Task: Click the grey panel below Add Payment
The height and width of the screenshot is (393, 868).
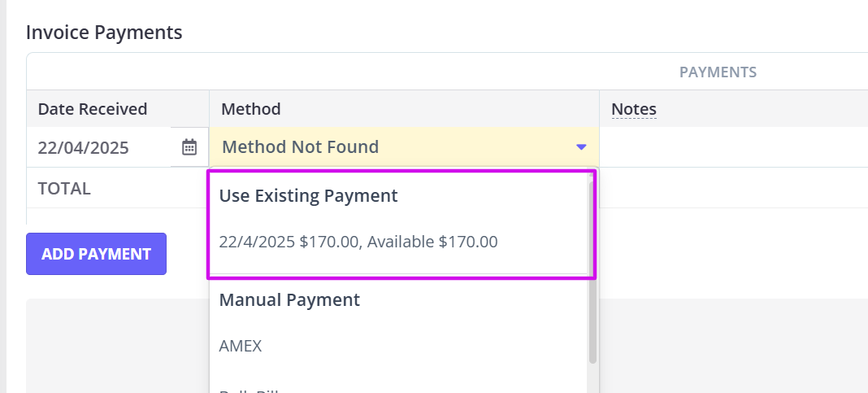Action: pos(117,347)
